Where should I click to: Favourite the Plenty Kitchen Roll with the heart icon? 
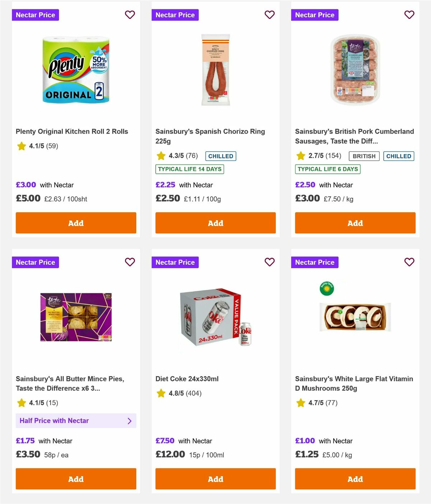click(x=130, y=15)
